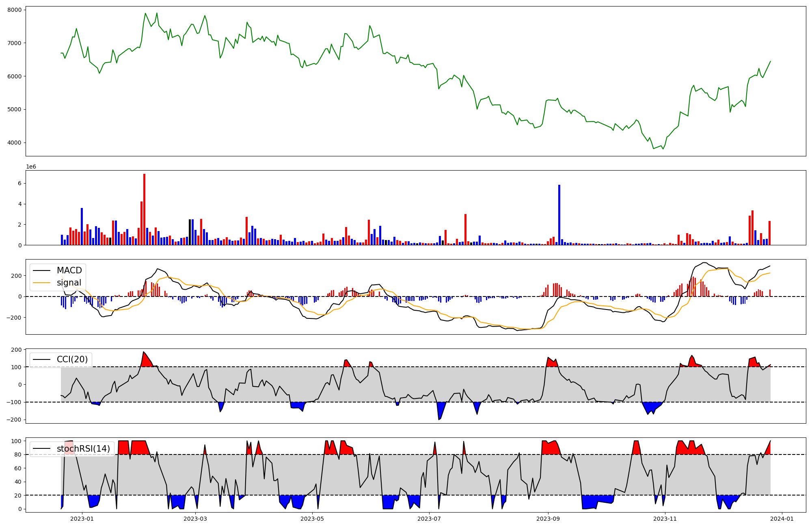Click the 2024-01 x-axis date label
Viewport: 812px width, 528px height.
(x=782, y=519)
